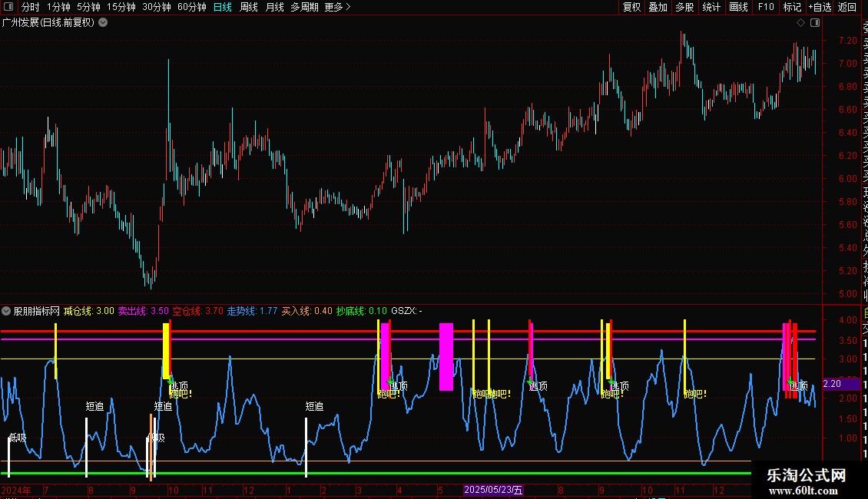Viewport: 868px width, 499px height.
Task: Toggle the right side panel icon
Action: click(813, 22)
